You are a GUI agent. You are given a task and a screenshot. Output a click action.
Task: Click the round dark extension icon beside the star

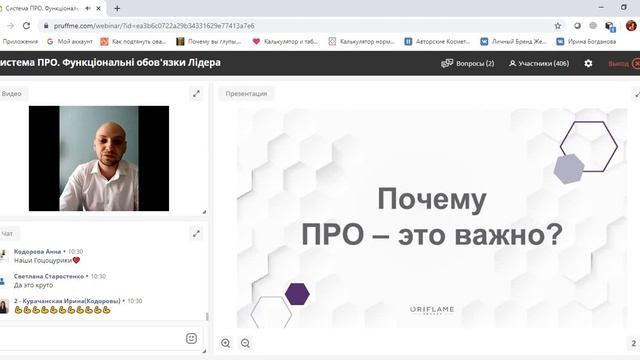click(x=577, y=26)
